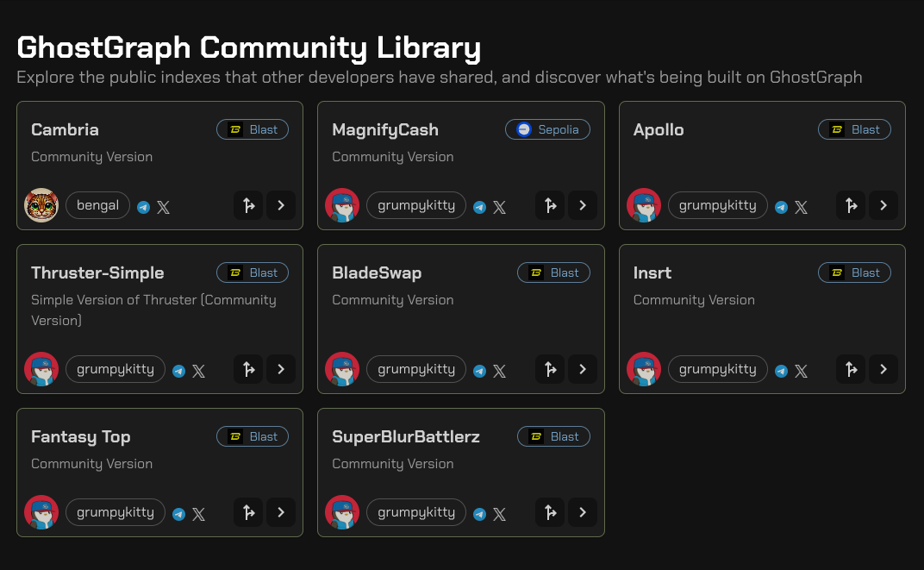Image resolution: width=924 pixels, height=570 pixels.
Task: Click the arrow button on Insrt card
Action: (x=883, y=369)
